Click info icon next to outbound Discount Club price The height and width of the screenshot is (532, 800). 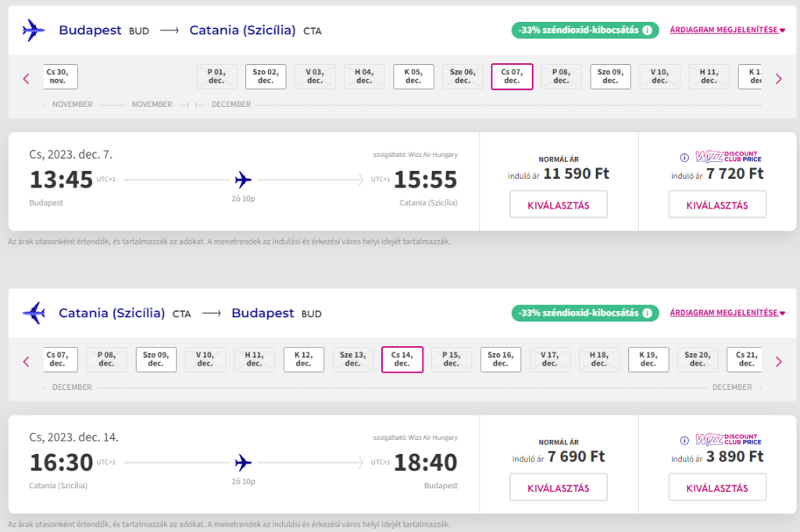click(684, 156)
